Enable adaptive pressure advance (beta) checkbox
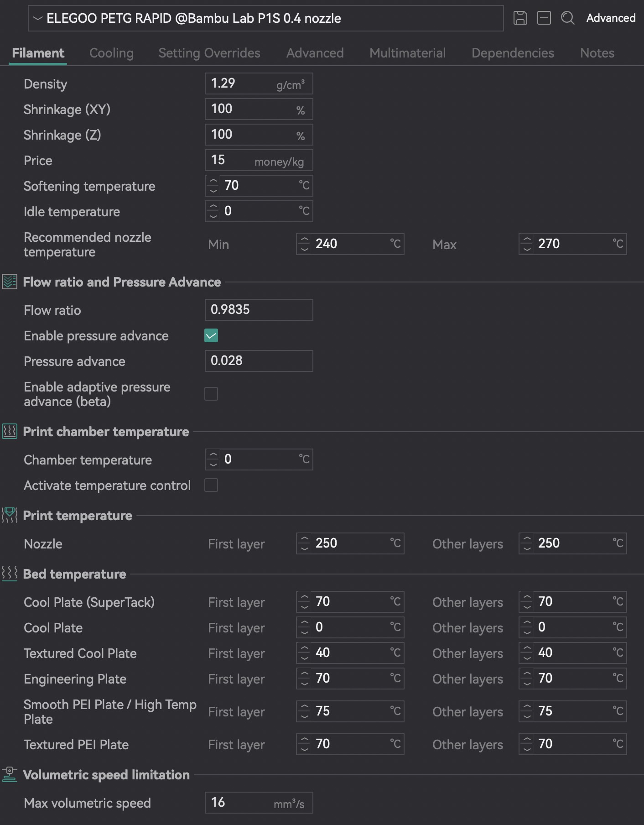 pyautogui.click(x=211, y=394)
